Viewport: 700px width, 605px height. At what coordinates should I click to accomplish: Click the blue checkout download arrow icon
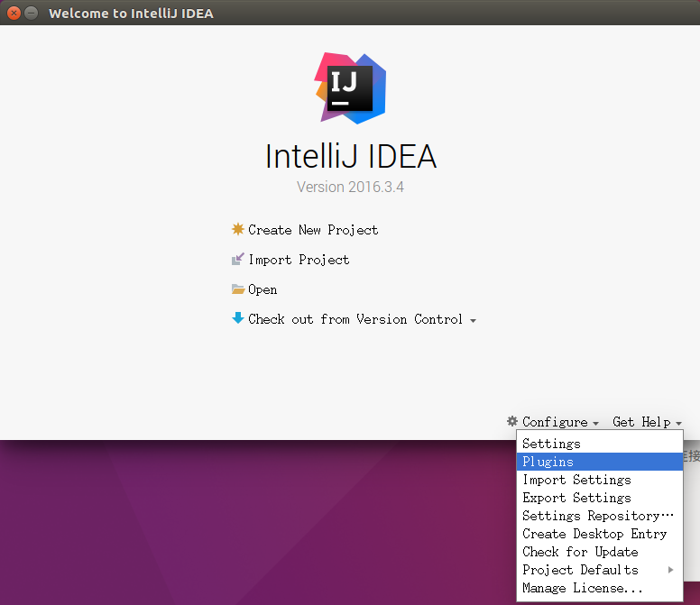238,318
